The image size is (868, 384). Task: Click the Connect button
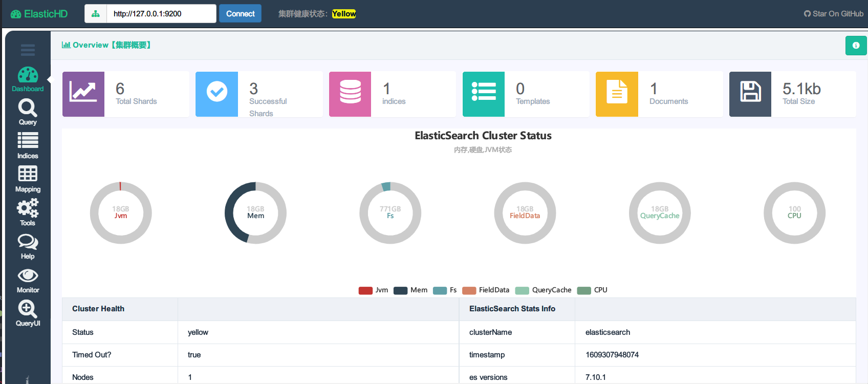[240, 14]
